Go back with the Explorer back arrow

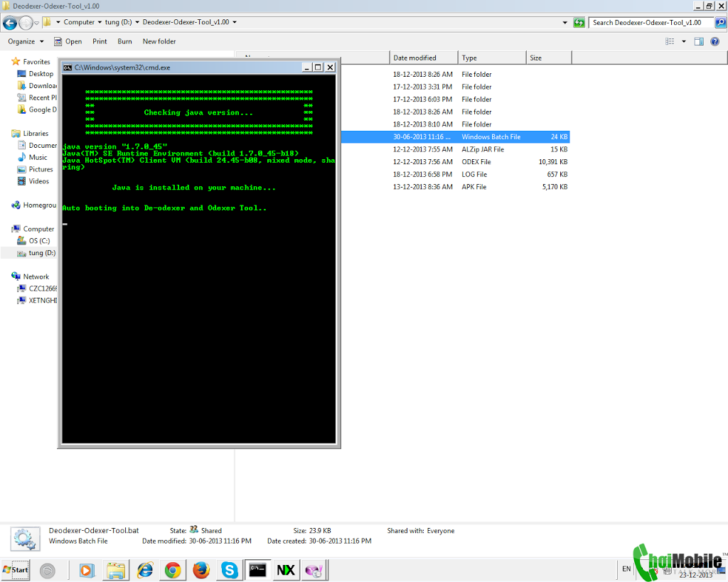pyautogui.click(x=10, y=22)
